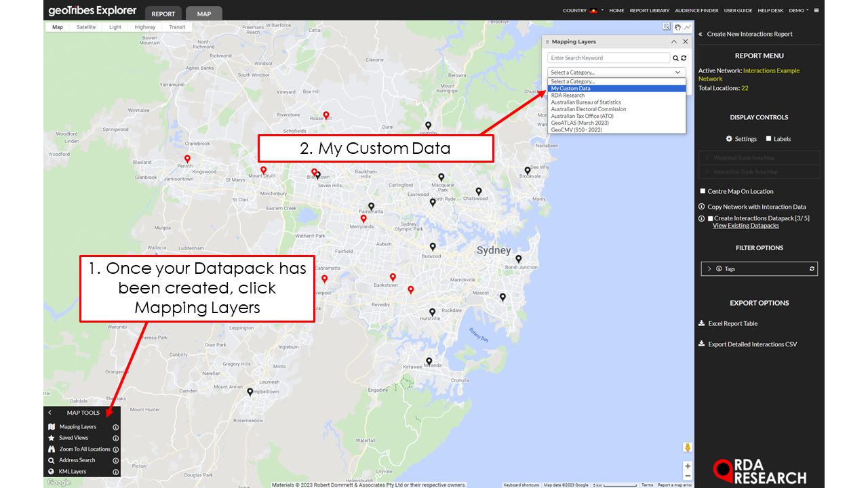Select the hand pan map tool
Image resolution: width=868 pixels, height=488 pixels.
point(677,27)
